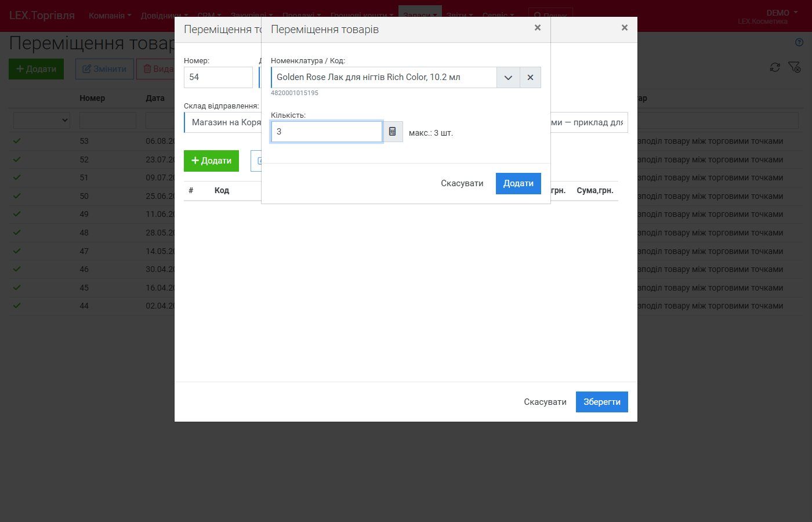Viewport: 812px width, 522px height.
Task: Click the check mark icon for row 45
Action: click(17, 288)
